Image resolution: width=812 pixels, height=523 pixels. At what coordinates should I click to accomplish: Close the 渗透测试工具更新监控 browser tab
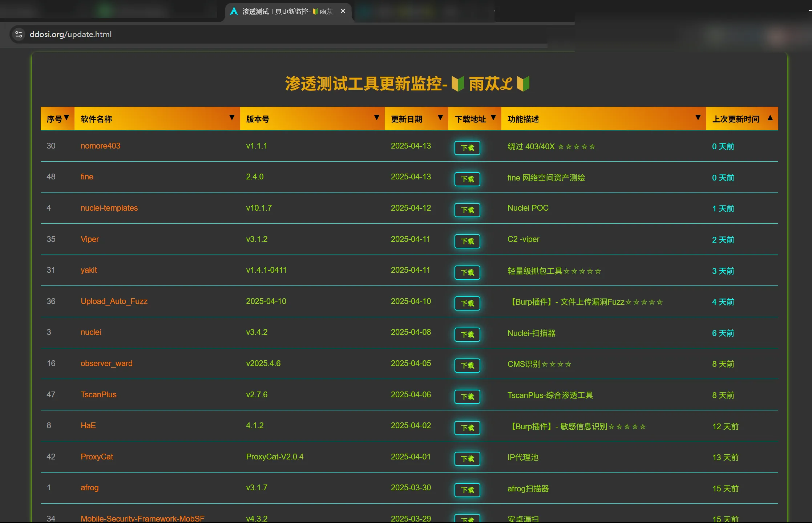click(343, 11)
